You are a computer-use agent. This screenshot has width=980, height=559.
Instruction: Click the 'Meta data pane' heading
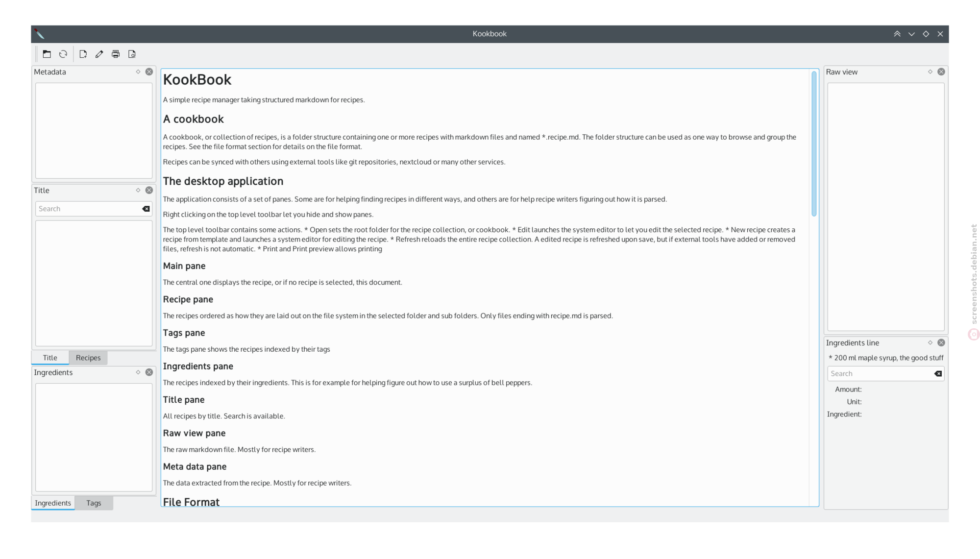195,466
